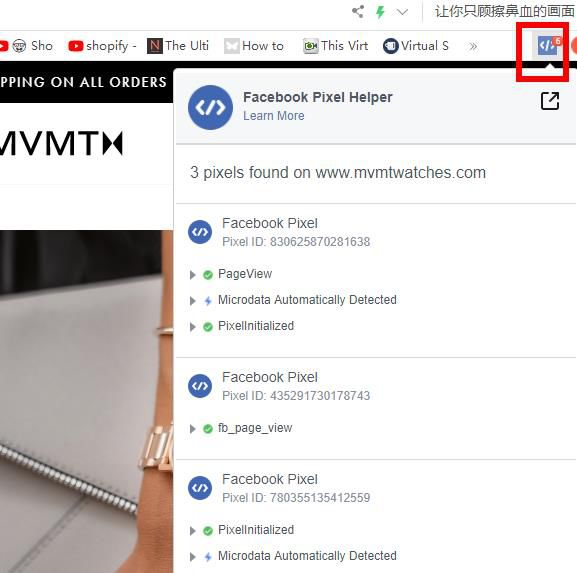Open the 'This Virt' bookmark
The width and height of the screenshot is (577, 573).
click(x=335, y=46)
